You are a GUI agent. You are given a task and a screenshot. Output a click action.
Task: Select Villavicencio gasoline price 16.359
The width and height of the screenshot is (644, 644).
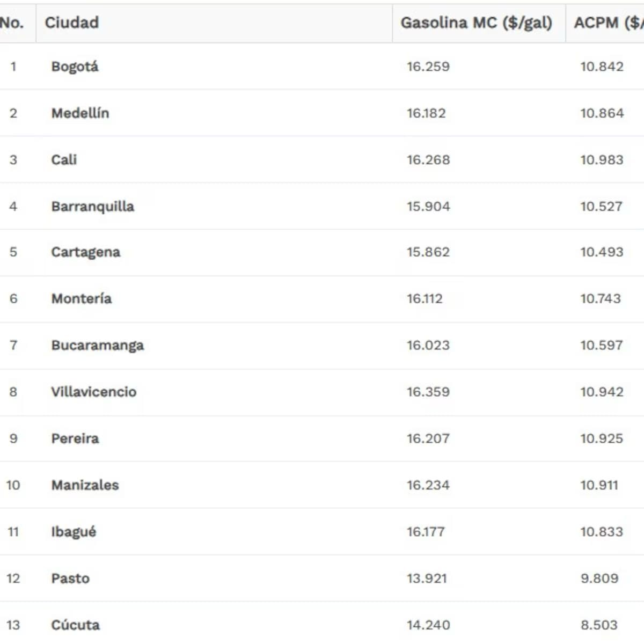pos(428,392)
